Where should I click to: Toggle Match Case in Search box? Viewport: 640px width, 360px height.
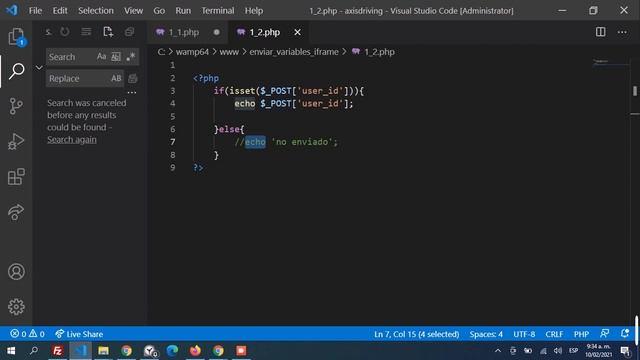(x=101, y=57)
